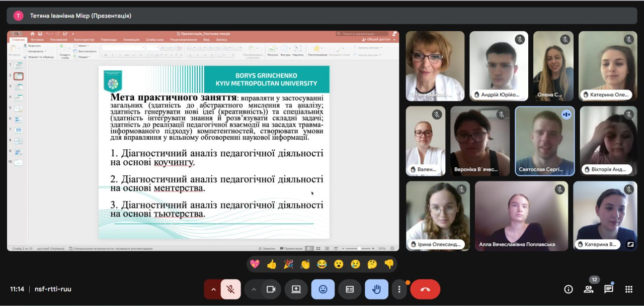Adjust the PowerPoint zoom slider

[359, 248]
